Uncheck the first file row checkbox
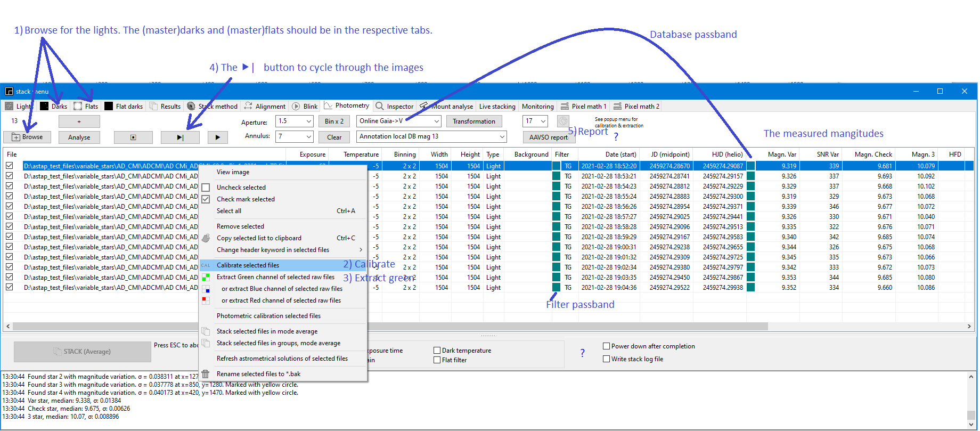The height and width of the screenshot is (431, 980). coord(10,166)
